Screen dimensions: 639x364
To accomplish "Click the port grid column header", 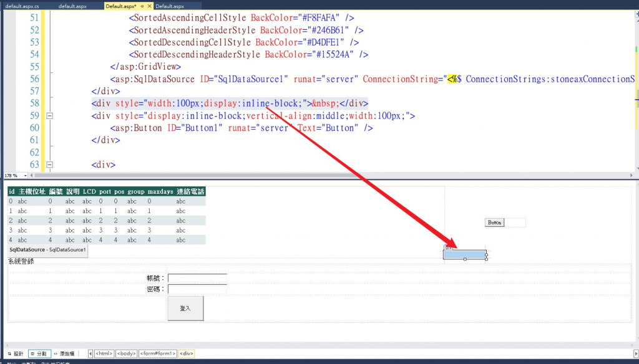I will [105, 191].
